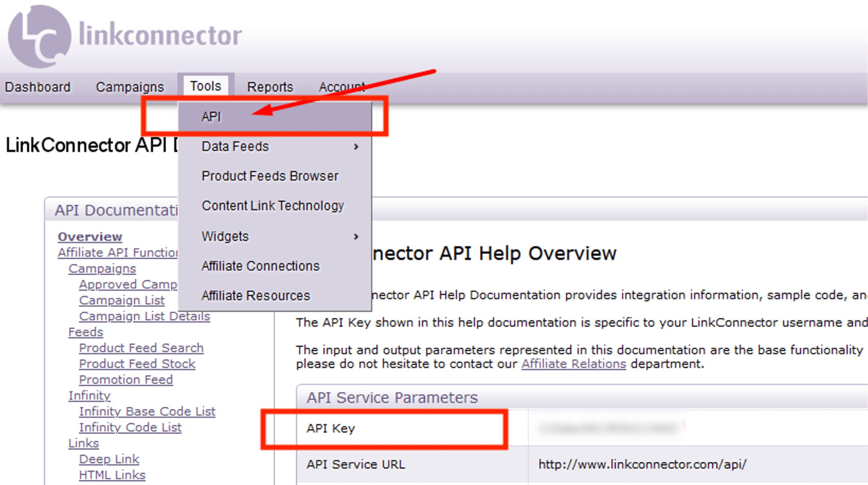The height and width of the screenshot is (485, 868).
Task: Open the Campaign List link
Action: (x=122, y=300)
